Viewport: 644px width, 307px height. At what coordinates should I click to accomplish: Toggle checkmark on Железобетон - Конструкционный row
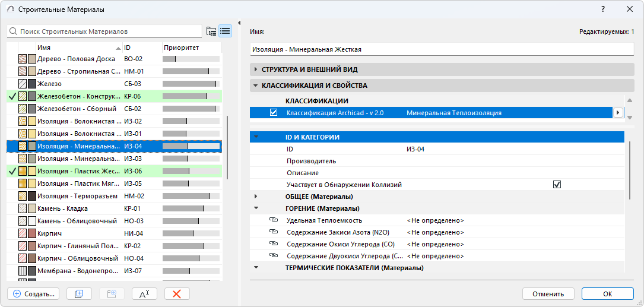pos(12,96)
